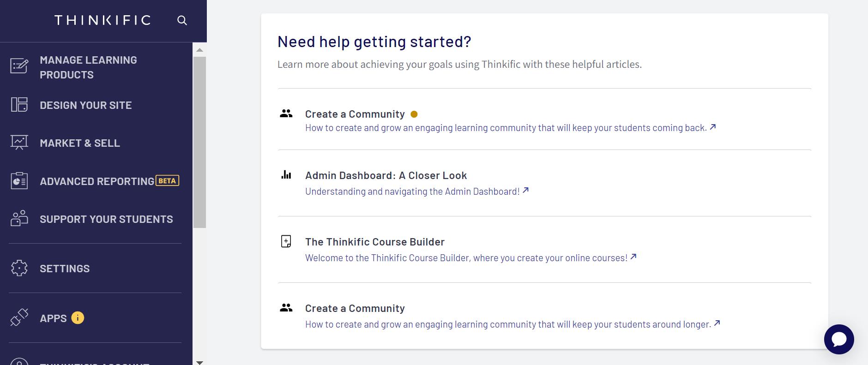Open the chat bubble widget
Image resolution: width=868 pixels, height=365 pixels.
839,339
